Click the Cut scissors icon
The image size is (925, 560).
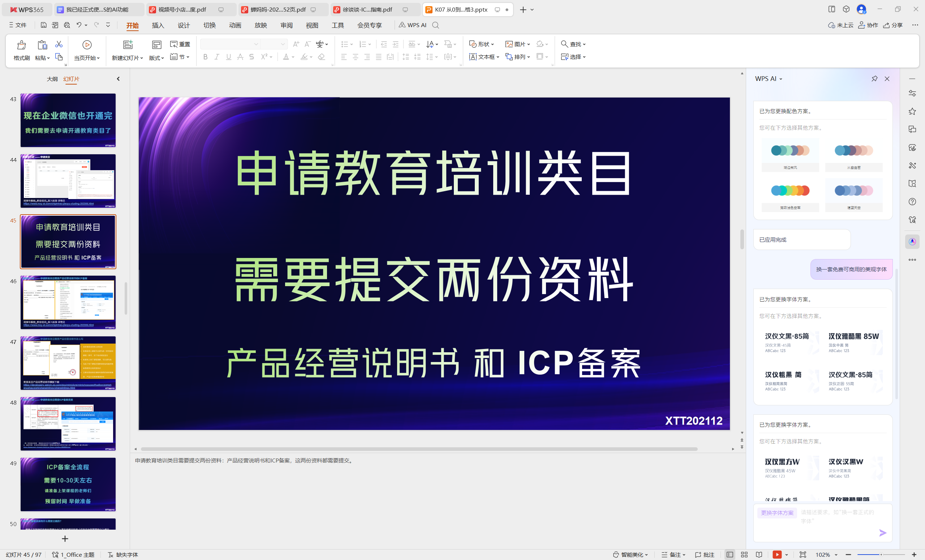click(59, 44)
